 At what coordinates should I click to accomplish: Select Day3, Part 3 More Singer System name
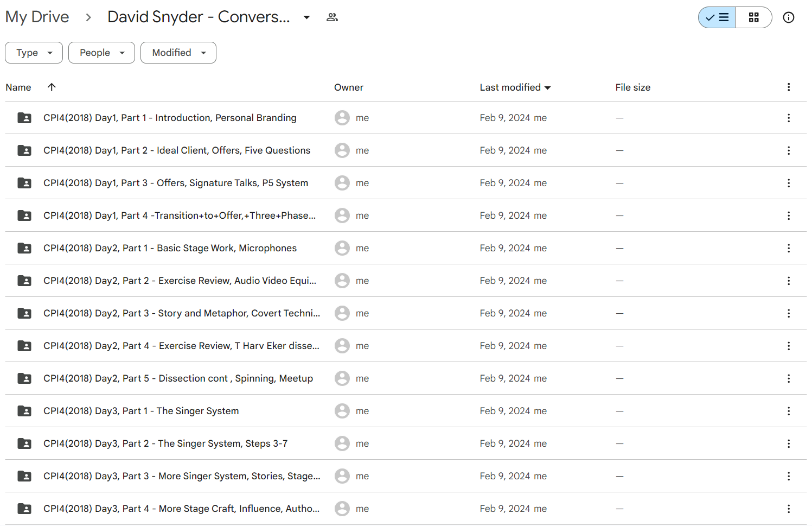point(182,476)
